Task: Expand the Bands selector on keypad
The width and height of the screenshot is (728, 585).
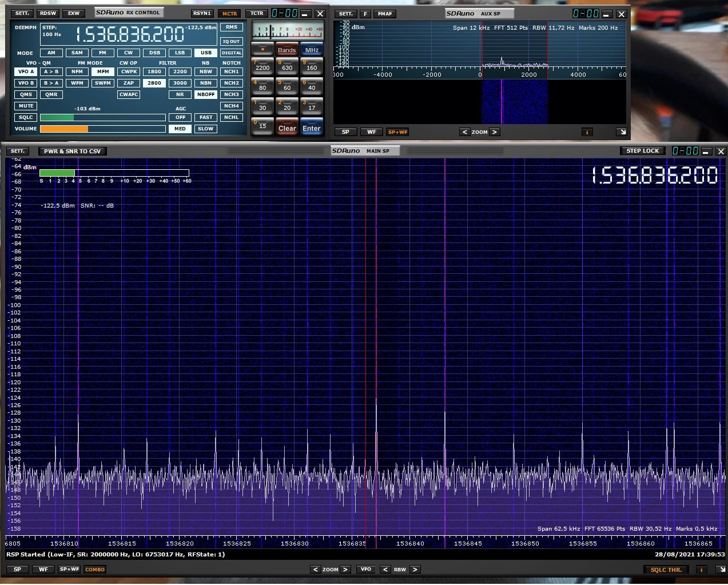Action: 287,50
